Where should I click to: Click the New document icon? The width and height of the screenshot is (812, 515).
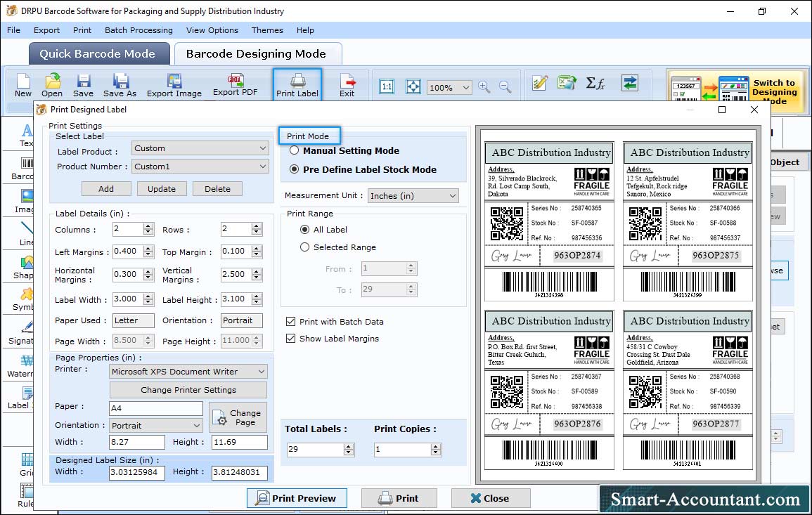click(22, 86)
